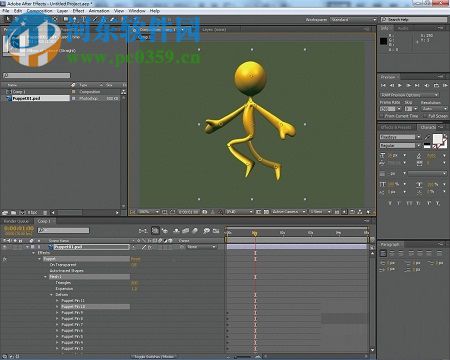
Task: Click the Brainstorm icon in timeline
Action: click(206, 231)
